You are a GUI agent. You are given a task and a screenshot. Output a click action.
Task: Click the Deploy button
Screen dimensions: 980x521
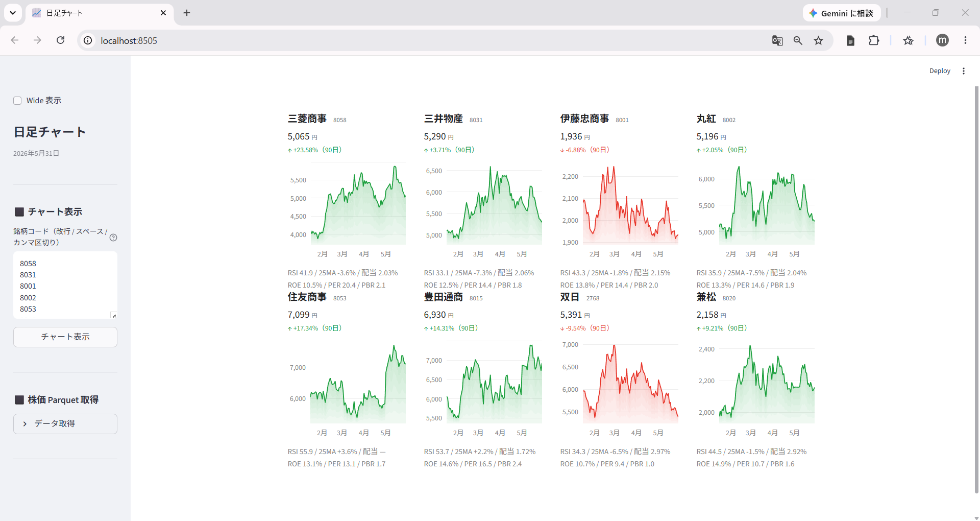[940, 71]
